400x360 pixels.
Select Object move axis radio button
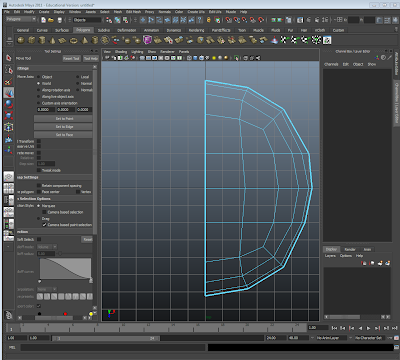click(39, 77)
